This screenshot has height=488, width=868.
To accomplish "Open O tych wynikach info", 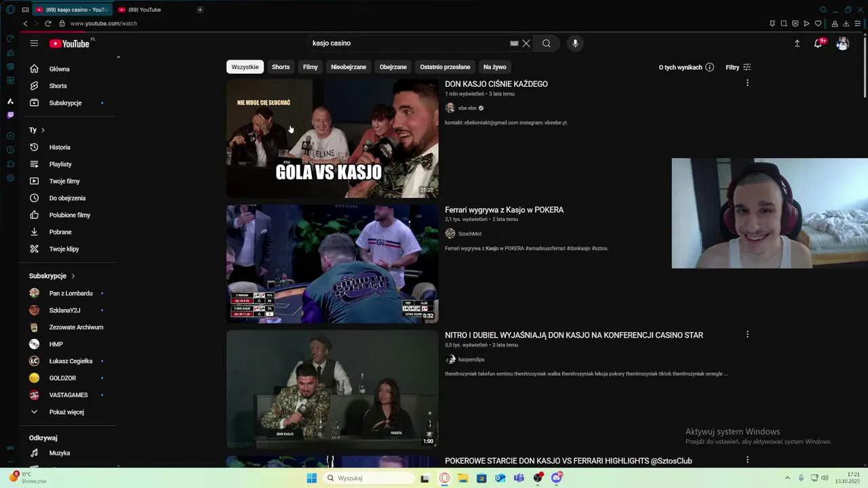I will coord(686,67).
